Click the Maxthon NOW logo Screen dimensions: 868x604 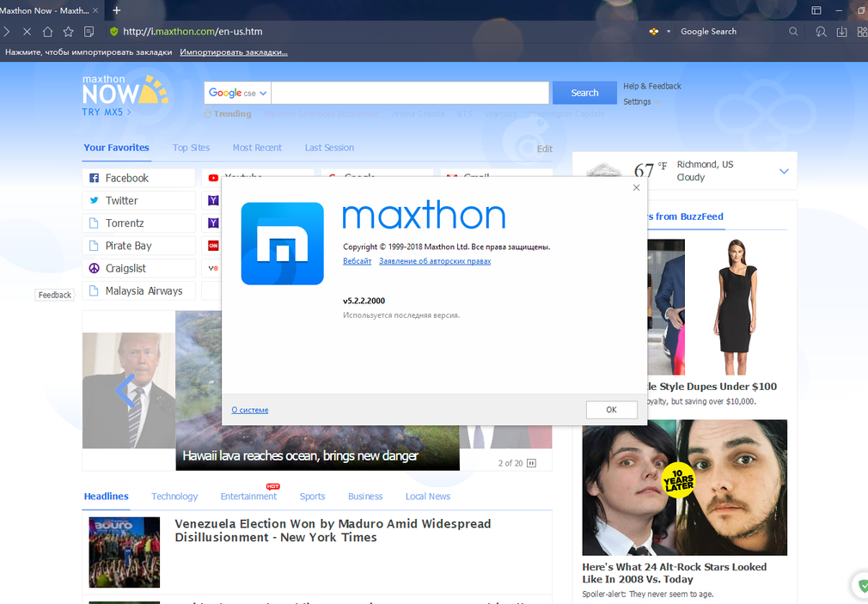[x=125, y=89]
